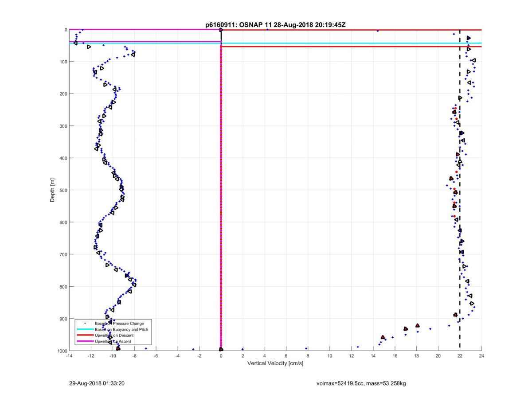Click the x-axis tick label '-6'
This screenshot has width=532, height=394.
pyautogui.click(x=156, y=356)
